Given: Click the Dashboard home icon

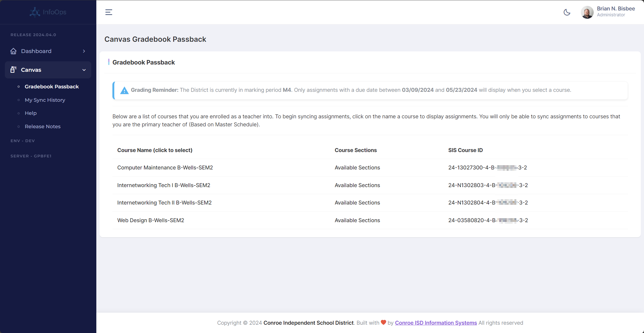Looking at the screenshot, I should pos(13,51).
